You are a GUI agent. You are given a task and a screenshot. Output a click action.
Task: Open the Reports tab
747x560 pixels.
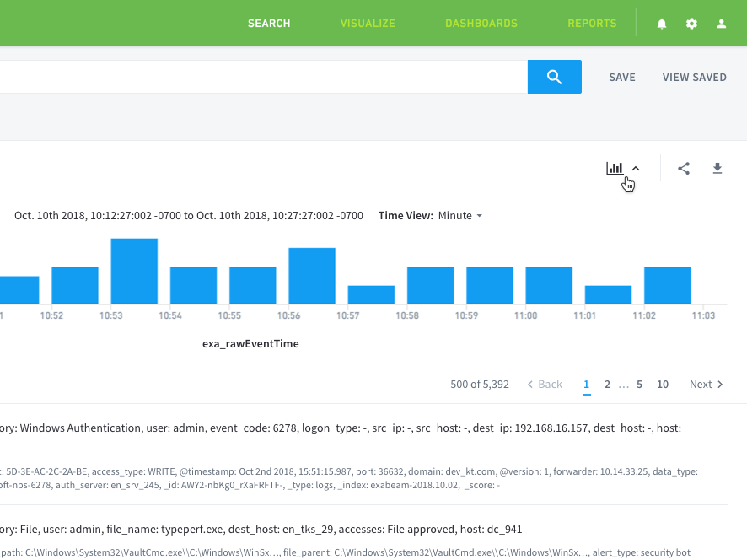pyautogui.click(x=592, y=24)
